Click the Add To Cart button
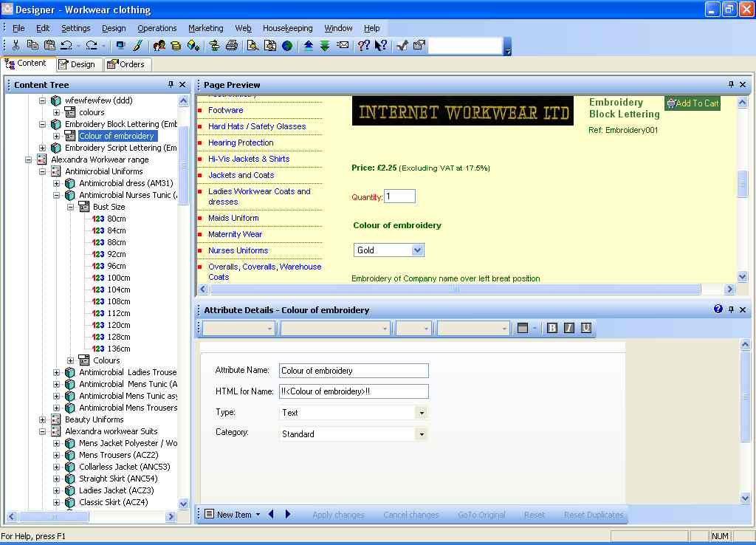The width and height of the screenshot is (756, 545). [x=692, y=103]
